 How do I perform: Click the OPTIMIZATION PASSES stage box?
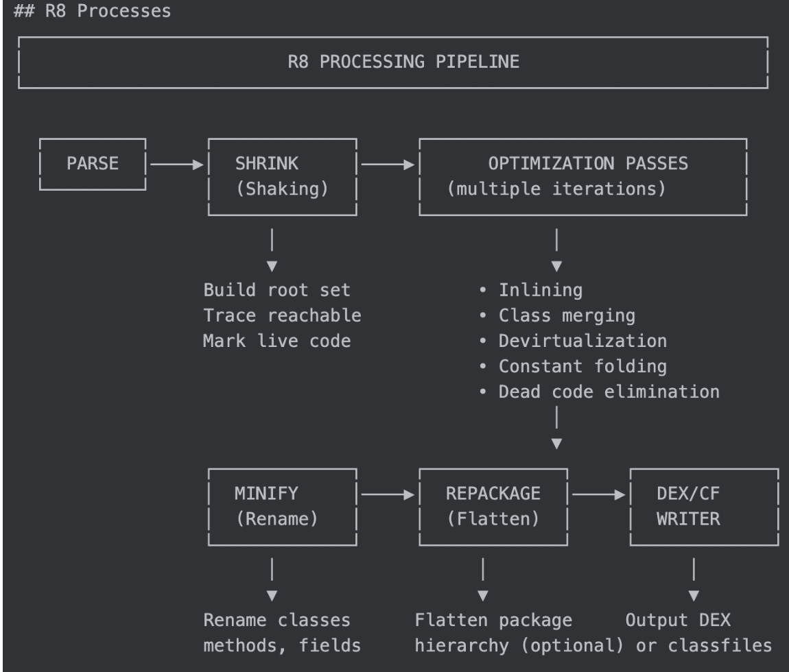tap(582, 176)
